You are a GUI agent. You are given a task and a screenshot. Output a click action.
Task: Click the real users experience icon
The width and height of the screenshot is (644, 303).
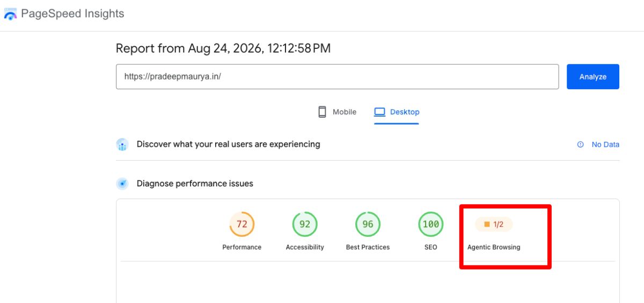[122, 145]
